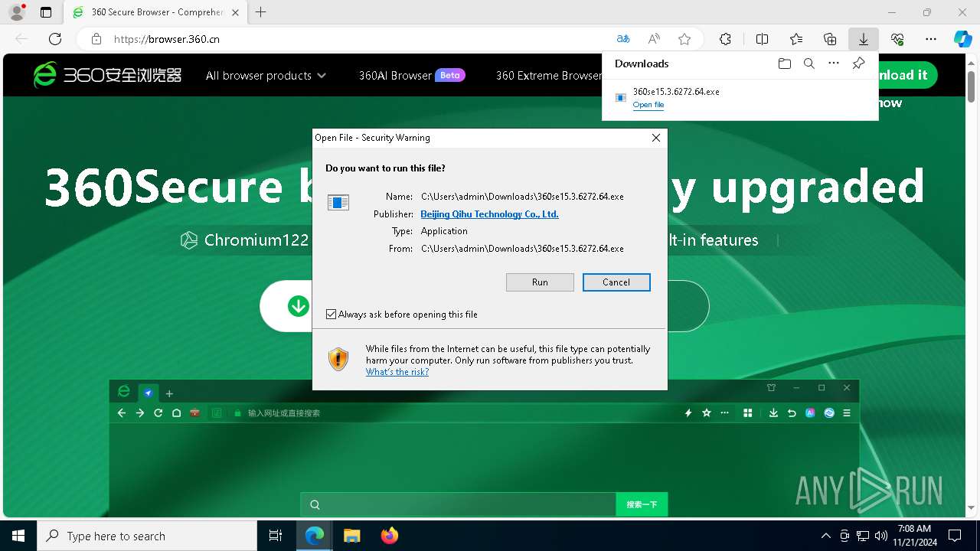Open Edge tab actions menu icon
This screenshot has width=980, height=551.
(x=46, y=12)
